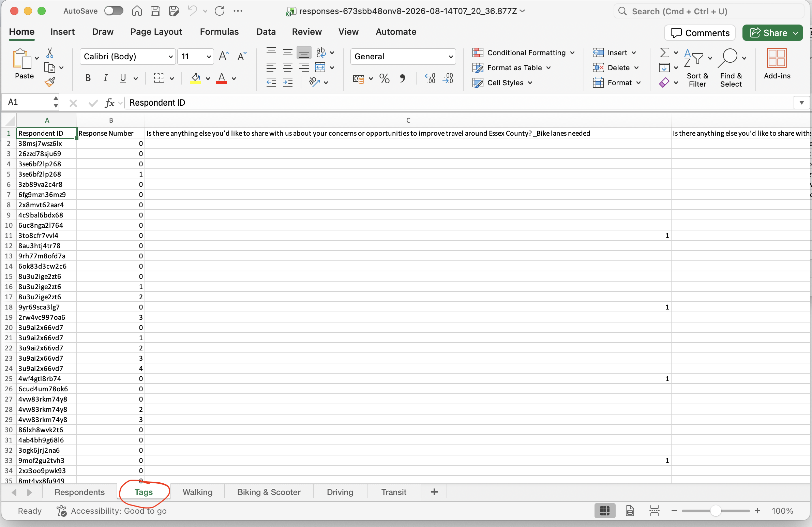Toggle the AutoSave switch
Screen dimensions: 812x527
click(114, 11)
